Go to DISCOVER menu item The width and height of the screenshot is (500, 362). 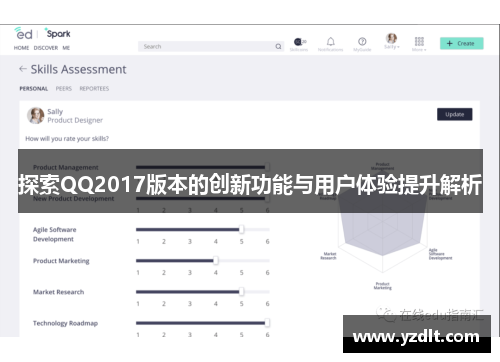click(46, 48)
